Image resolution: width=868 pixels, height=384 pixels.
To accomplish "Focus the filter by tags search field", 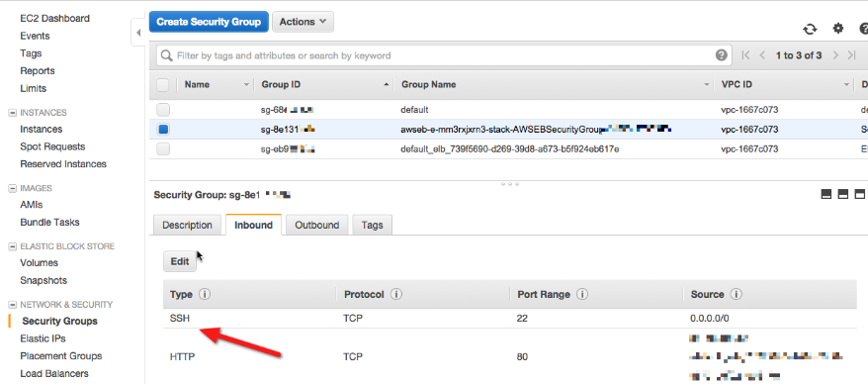I will tap(443, 55).
